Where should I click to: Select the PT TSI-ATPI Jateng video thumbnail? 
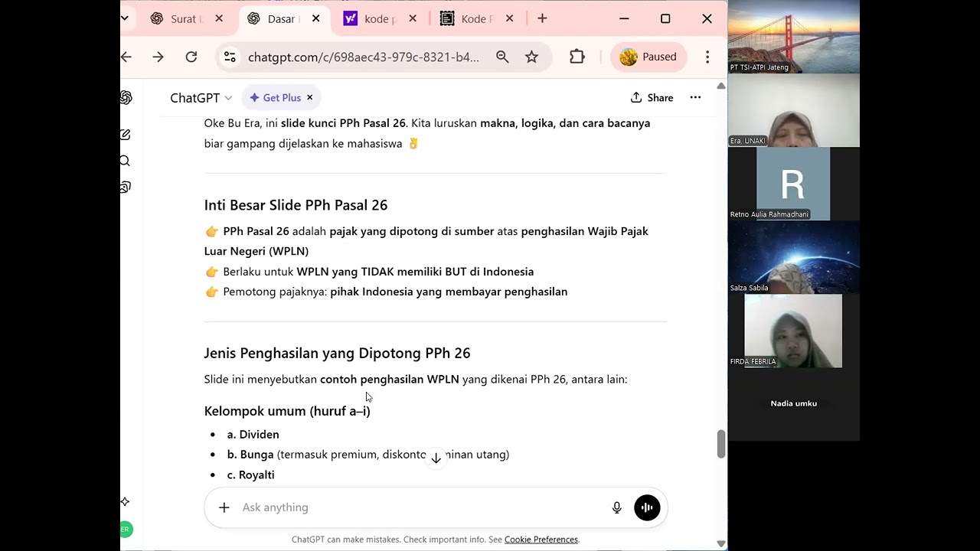(793, 37)
